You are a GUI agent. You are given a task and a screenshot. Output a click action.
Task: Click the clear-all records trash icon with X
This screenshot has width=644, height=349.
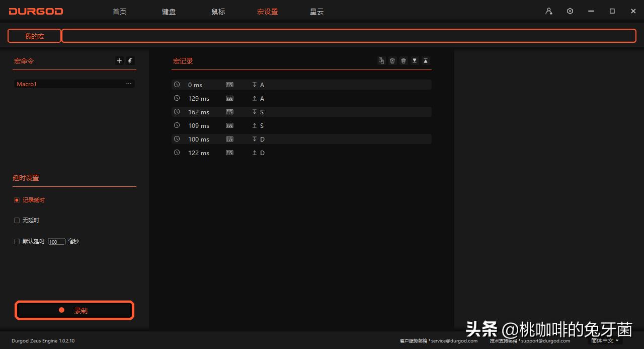[x=392, y=60]
